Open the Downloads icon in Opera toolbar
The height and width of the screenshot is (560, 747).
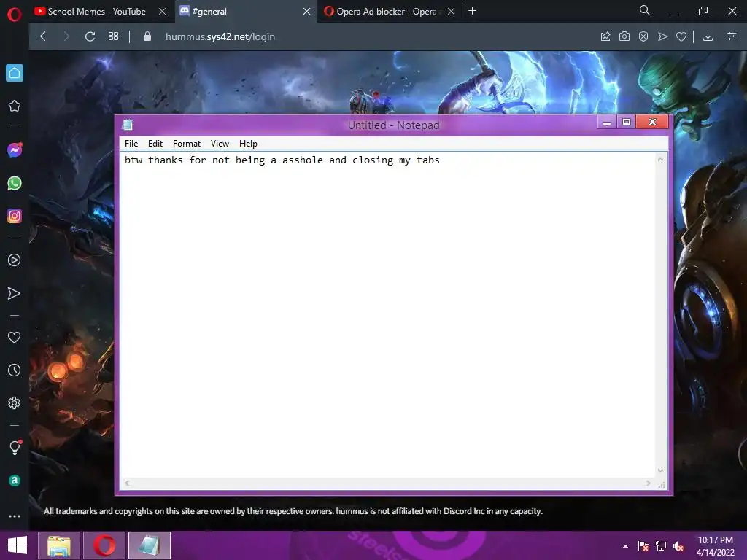pos(708,36)
